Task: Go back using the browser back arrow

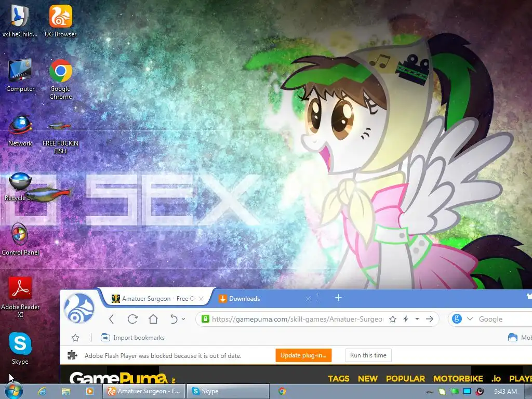Action: pos(111,319)
